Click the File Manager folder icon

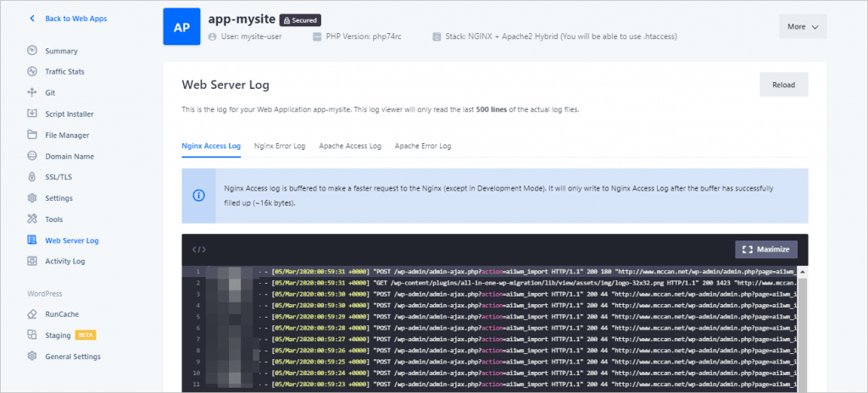[x=32, y=135]
